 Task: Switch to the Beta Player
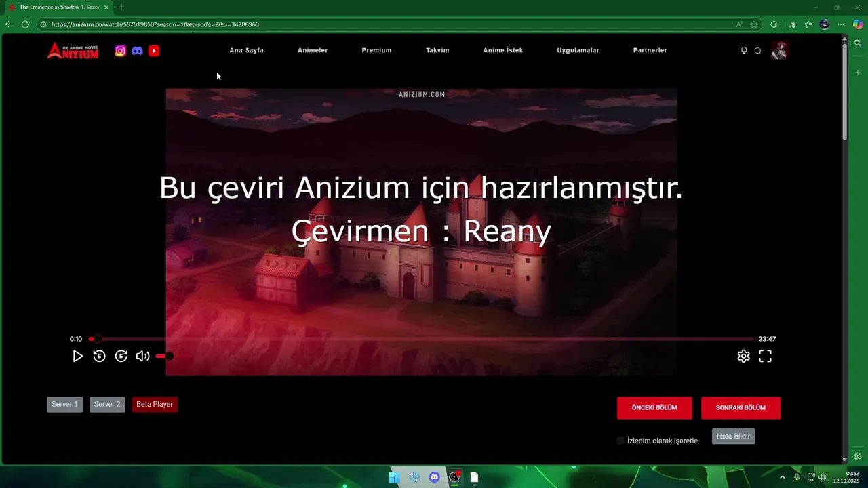coord(155,405)
